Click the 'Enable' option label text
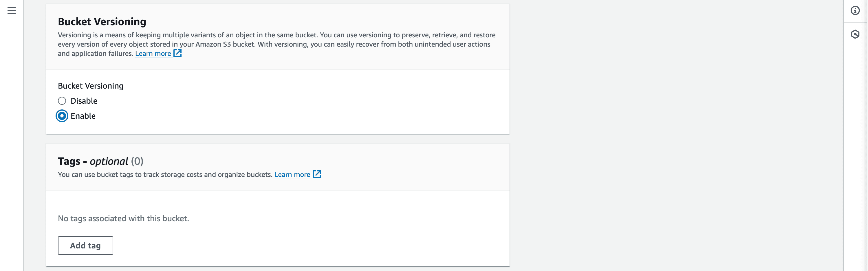 click(83, 116)
